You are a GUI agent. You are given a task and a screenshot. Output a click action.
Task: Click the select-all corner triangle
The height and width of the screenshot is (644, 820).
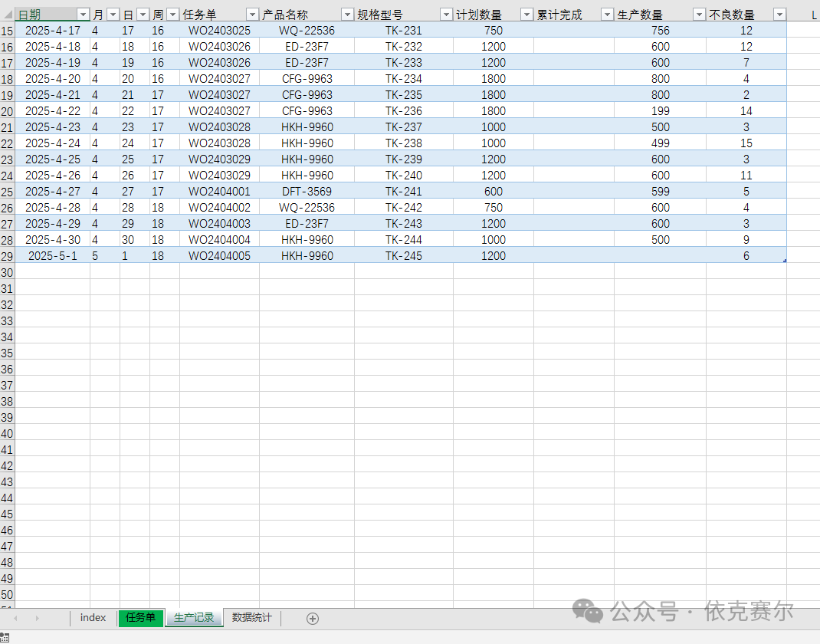pyautogui.click(x=8, y=15)
